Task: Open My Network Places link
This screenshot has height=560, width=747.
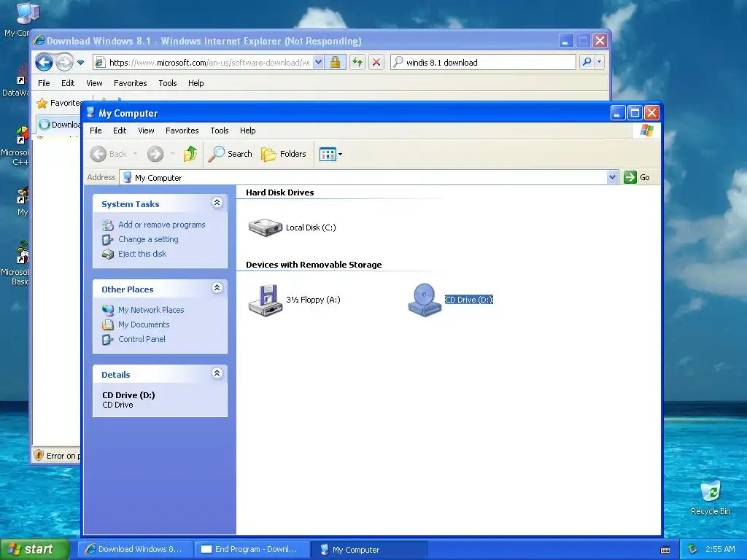Action: point(151,310)
